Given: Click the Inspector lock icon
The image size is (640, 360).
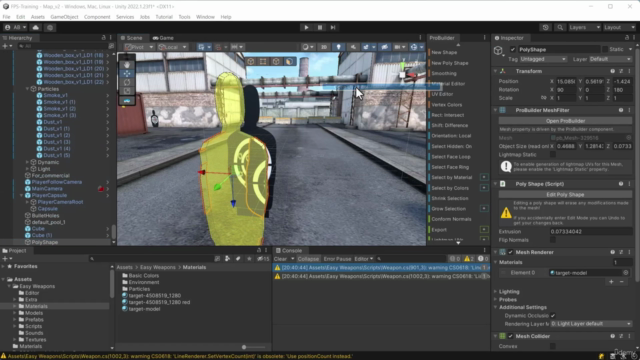Looking at the screenshot, I should (627, 38).
